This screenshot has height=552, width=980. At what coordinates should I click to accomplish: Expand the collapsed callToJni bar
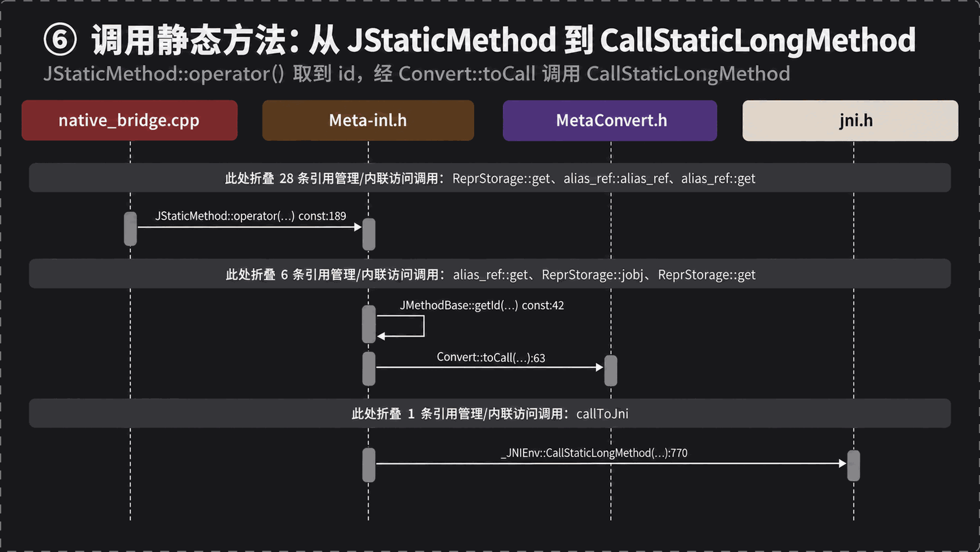click(x=490, y=414)
